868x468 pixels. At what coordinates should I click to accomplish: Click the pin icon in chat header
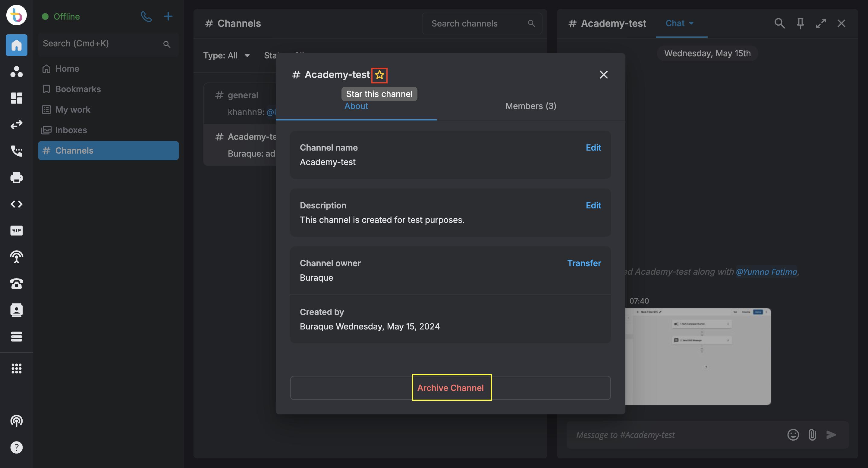800,23
